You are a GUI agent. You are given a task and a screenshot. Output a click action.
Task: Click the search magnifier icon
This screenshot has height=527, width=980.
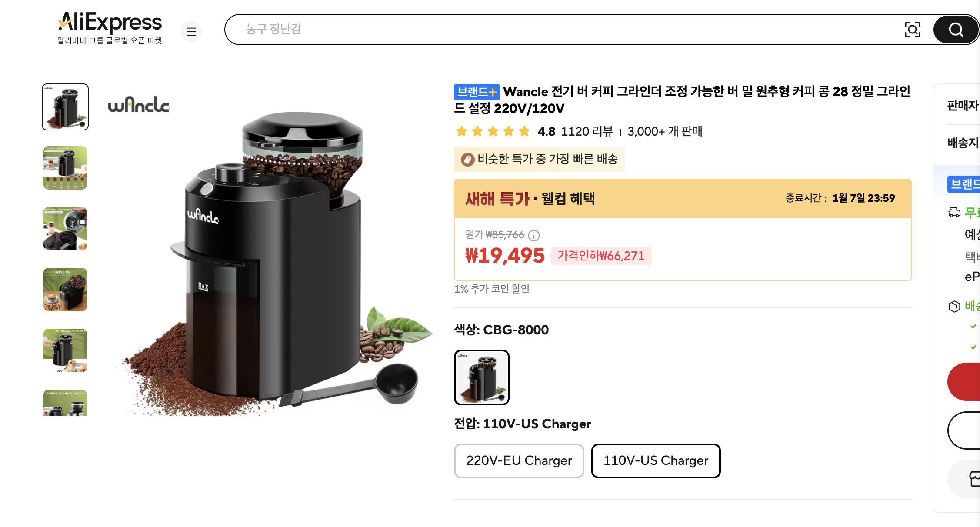tap(955, 30)
